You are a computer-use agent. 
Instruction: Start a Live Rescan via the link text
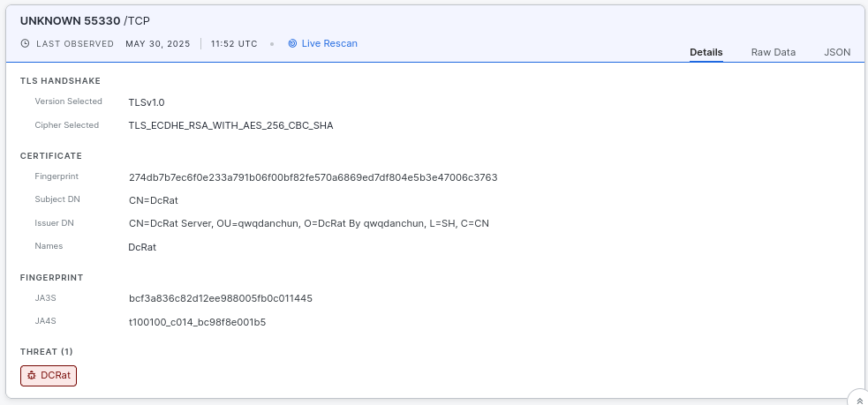[329, 43]
